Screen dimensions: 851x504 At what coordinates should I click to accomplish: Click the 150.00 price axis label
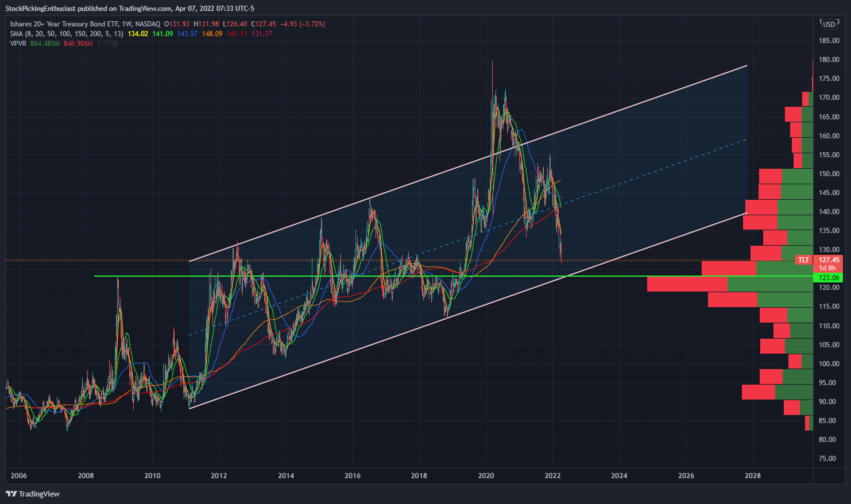[829, 174]
